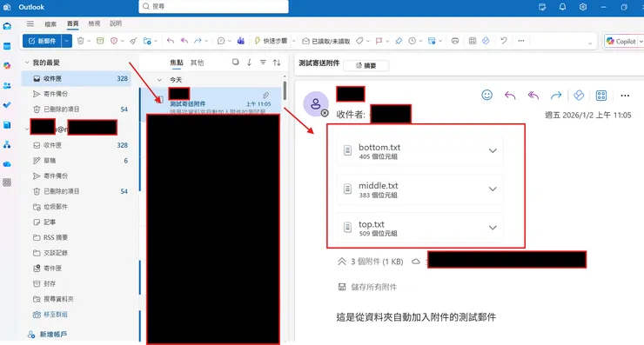
Task: Expand the 快速步驟 dropdown arrow
Action: [293, 41]
